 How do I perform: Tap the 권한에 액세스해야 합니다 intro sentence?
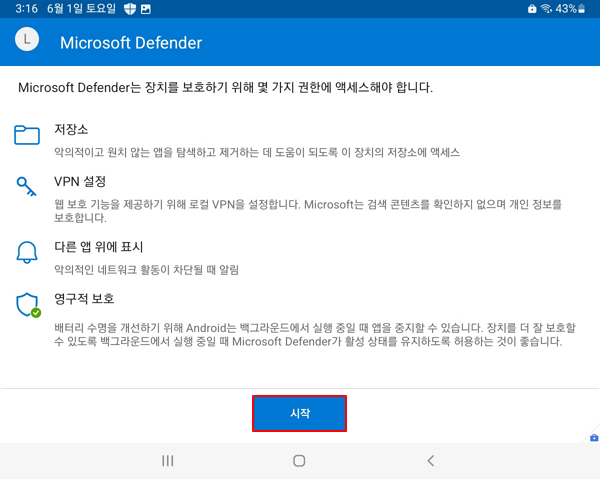coord(225,87)
